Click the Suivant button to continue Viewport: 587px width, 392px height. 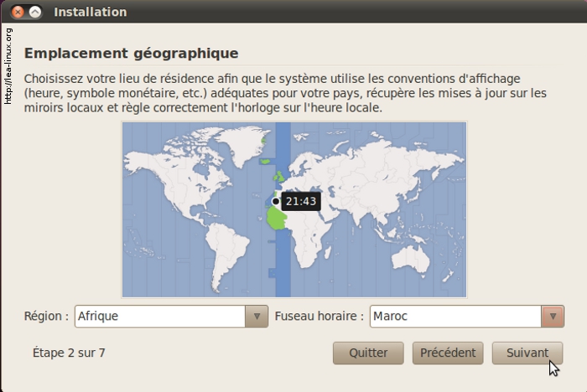coord(527,353)
